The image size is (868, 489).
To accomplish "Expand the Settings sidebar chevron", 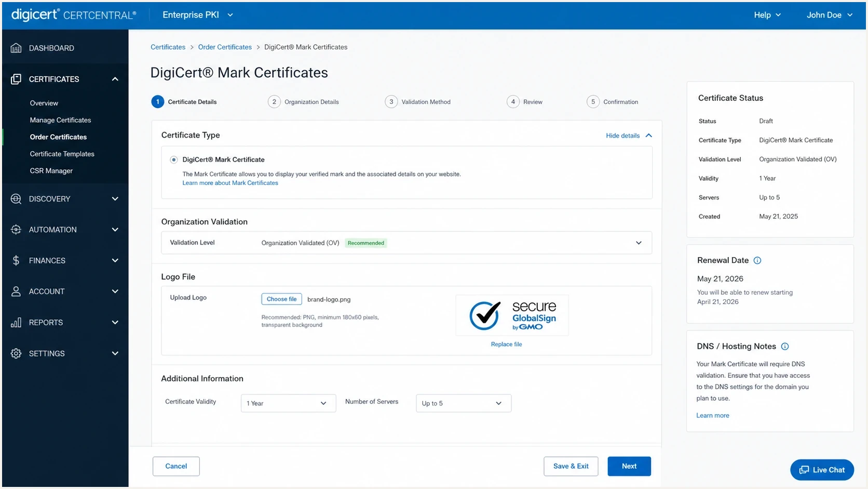I will tap(115, 353).
